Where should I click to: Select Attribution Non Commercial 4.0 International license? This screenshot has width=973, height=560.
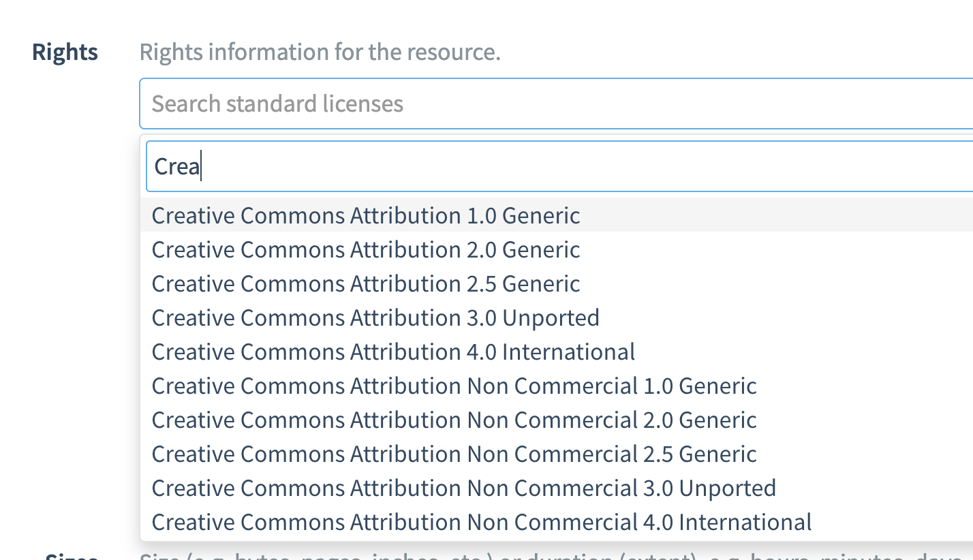point(480,521)
